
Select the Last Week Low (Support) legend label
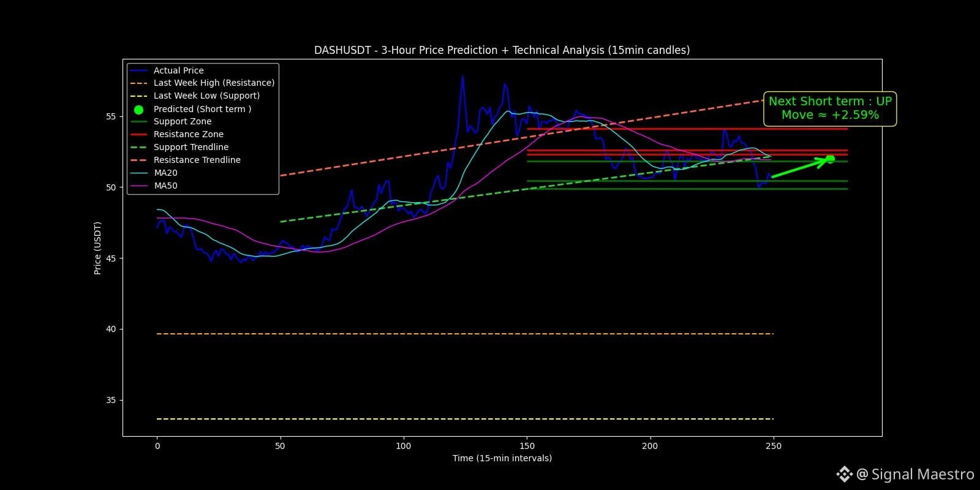pyautogui.click(x=206, y=96)
